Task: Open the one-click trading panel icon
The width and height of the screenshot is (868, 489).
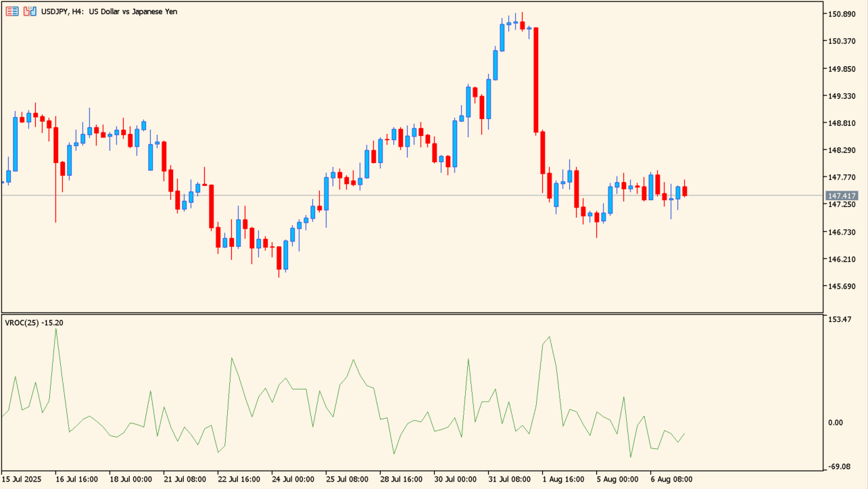Action: click(x=12, y=11)
